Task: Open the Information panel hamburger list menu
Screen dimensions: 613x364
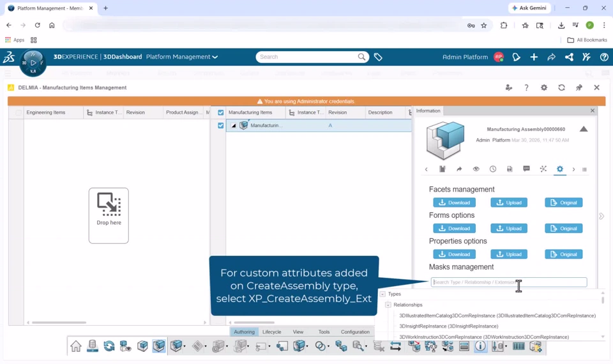Action: (584, 169)
